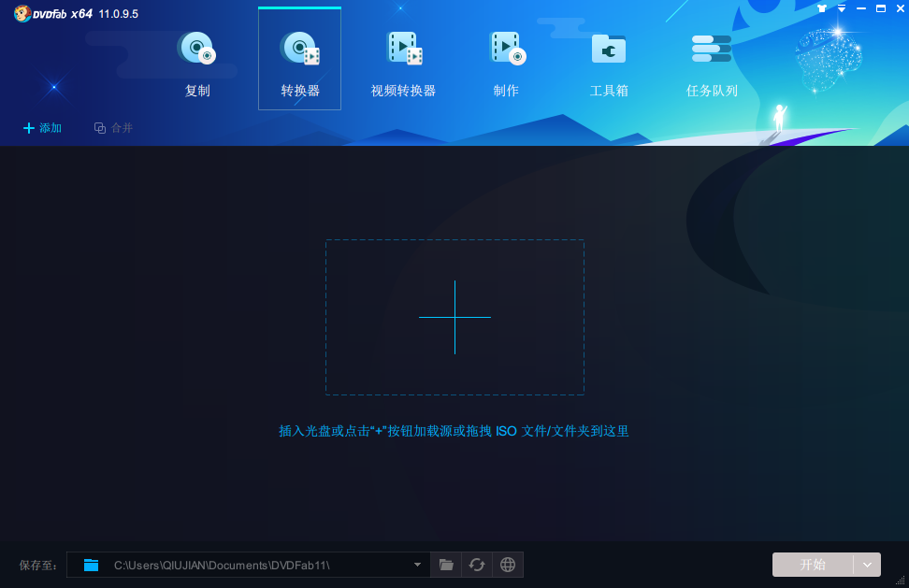Browse output folder with the folder icon
909x588 pixels.
(446, 565)
